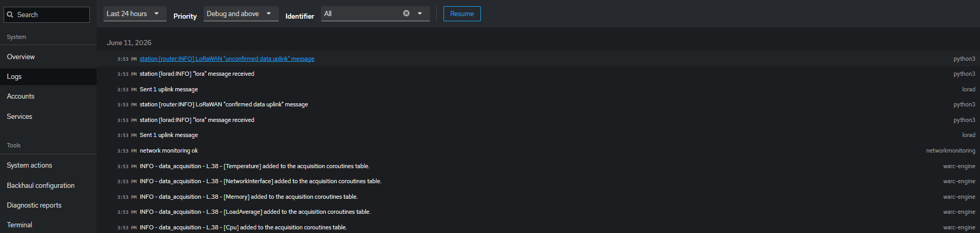Open Backhaul configuration in the sidebar
Viewport: 980px width, 233px height.
[48, 185]
